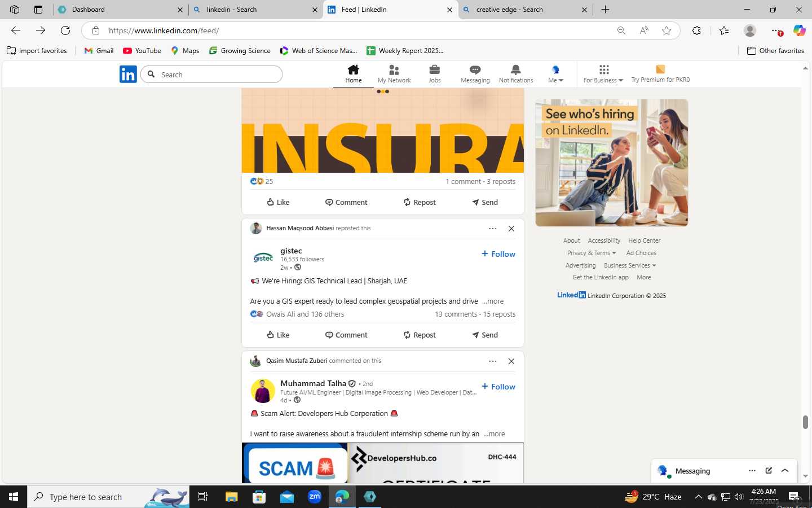Dismiss the Muhammad Talha post
Viewport: 812px width, 508px height.
(x=511, y=361)
